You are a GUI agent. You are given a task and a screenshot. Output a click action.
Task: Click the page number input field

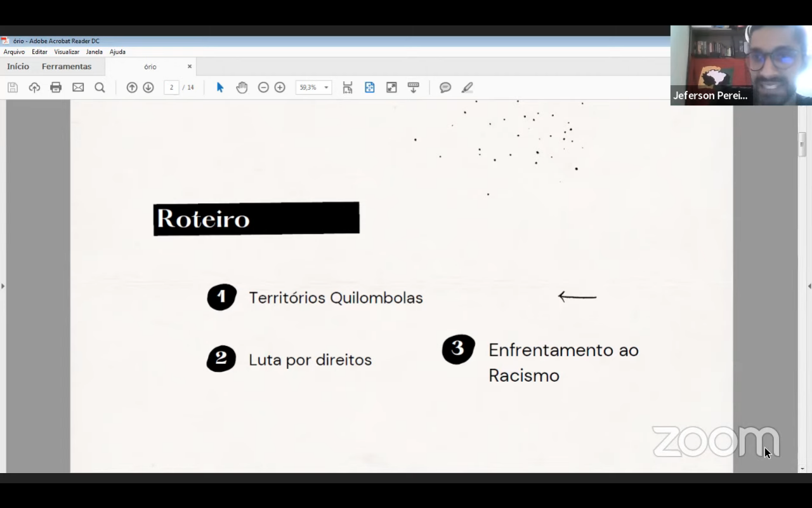click(x=171, y=88)
